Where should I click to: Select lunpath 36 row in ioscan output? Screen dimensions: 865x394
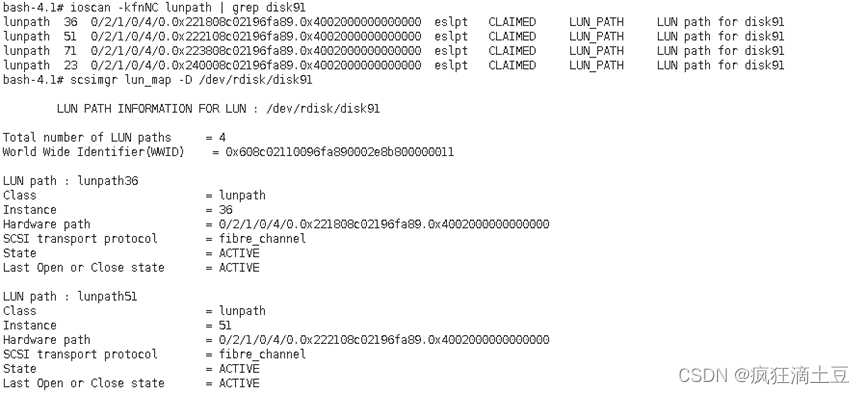pos(393,23)
